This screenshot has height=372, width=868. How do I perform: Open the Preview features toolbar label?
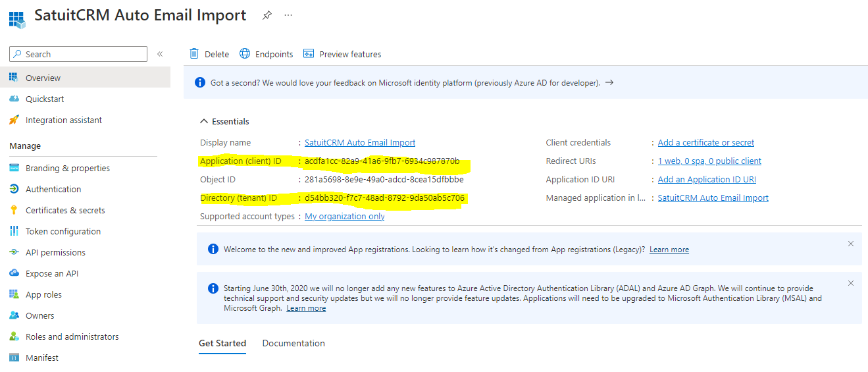pos(350,54)
